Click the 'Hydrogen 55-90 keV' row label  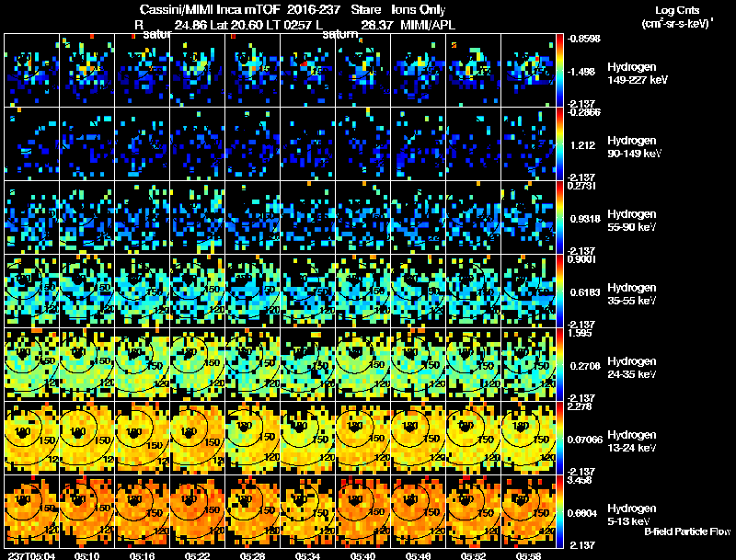(632, 221)
